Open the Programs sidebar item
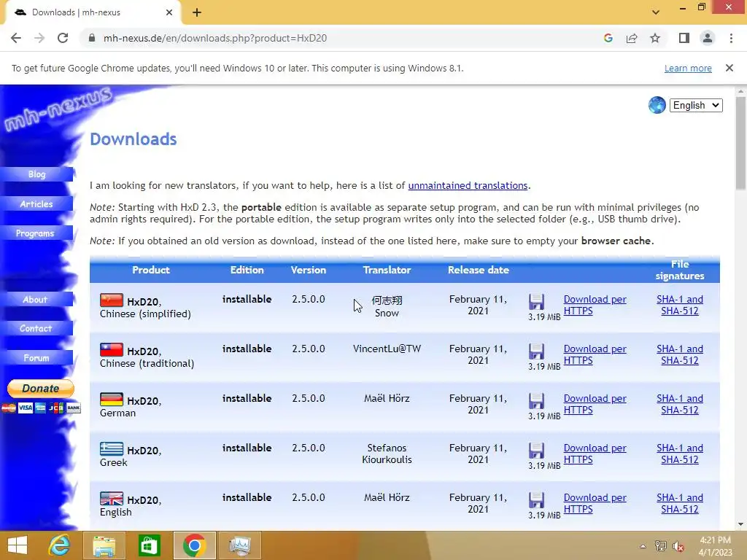This screenshot has width=747, height=560. [36, 233]
